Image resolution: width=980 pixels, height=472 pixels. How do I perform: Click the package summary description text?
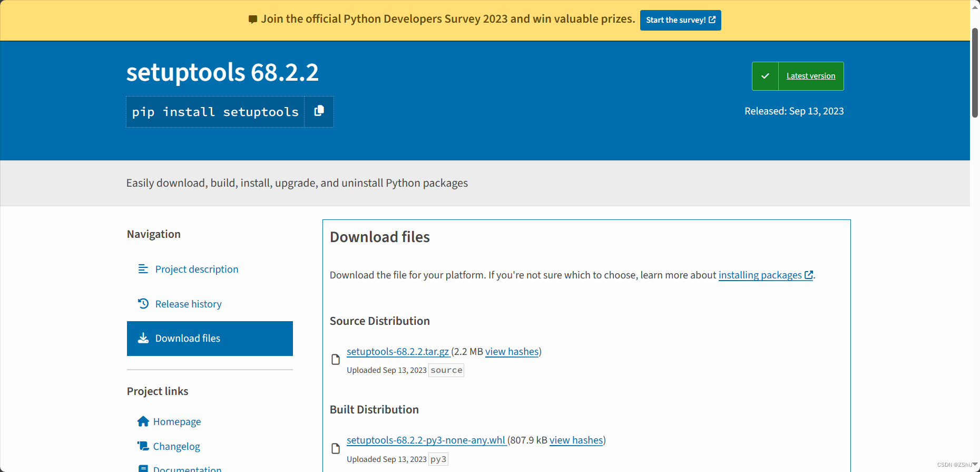coord(297,183)
